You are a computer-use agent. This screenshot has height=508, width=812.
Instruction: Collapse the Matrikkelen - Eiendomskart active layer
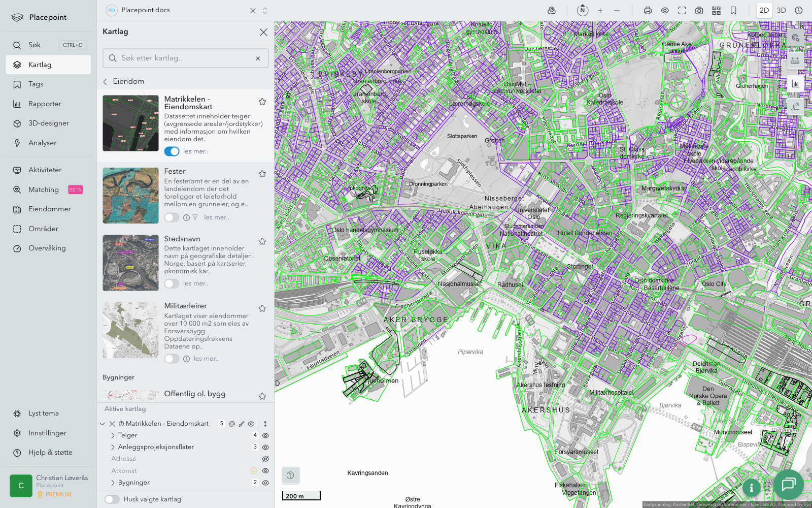[103, 424]
